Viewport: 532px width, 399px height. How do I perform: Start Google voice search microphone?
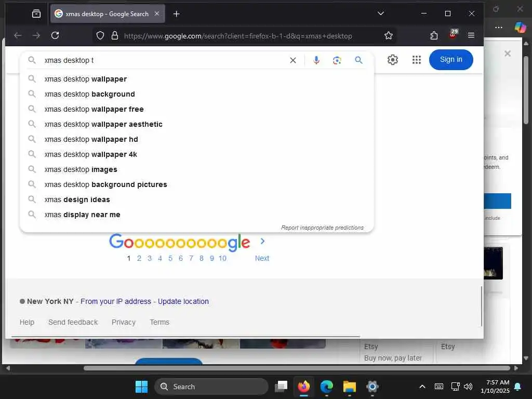coord(316,60)
